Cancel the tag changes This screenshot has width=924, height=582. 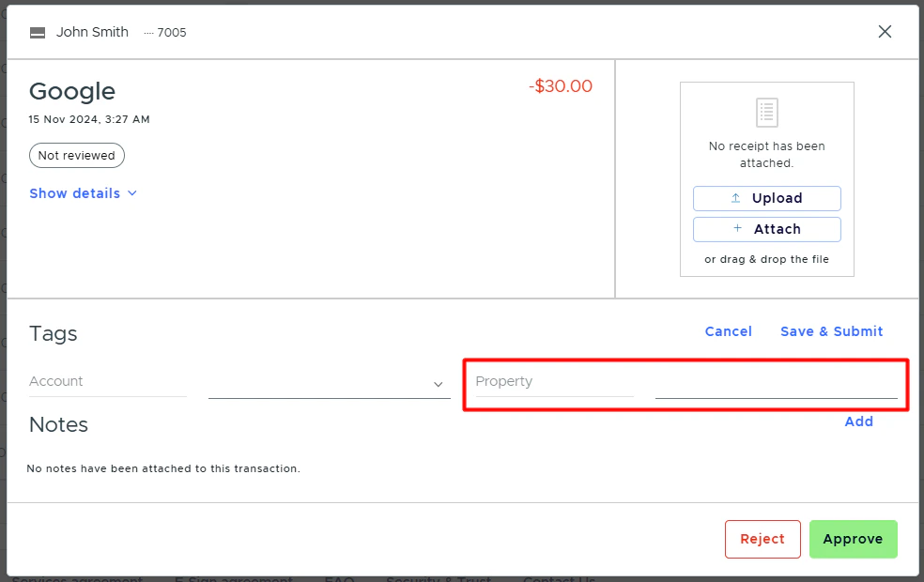pyautogui.click(x=728, y=330)
